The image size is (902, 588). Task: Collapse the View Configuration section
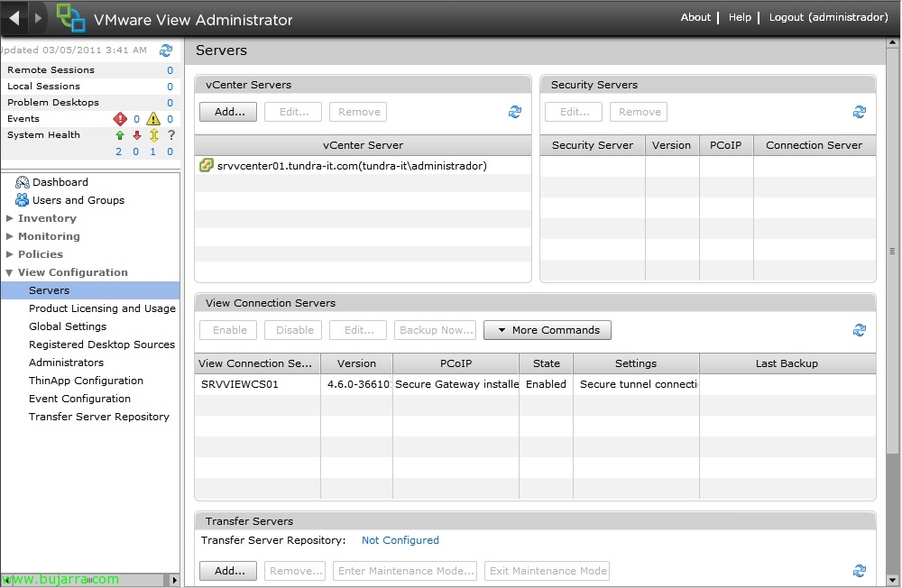pos(10,272)
